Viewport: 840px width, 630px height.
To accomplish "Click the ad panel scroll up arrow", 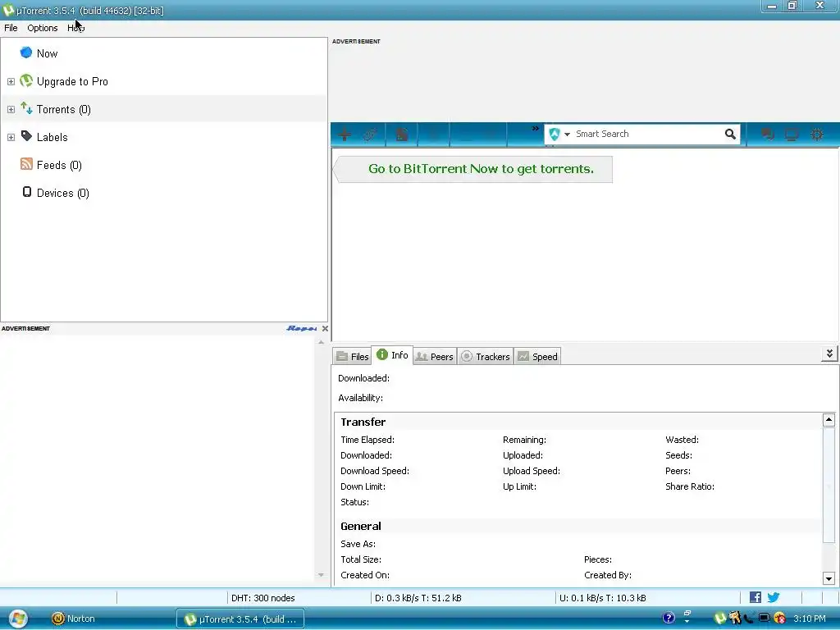I will point(321,342).
